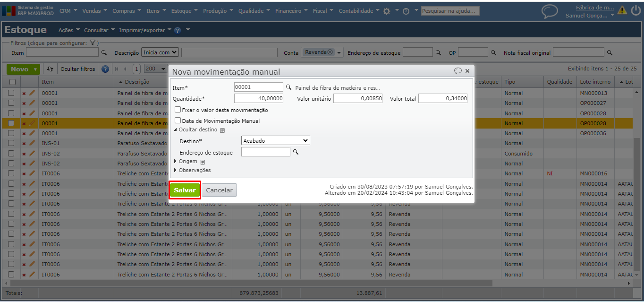Tick the checkbox of the INS-01 row
The height and width of the screenshot is (302, 644).
[x=11, y=143]
